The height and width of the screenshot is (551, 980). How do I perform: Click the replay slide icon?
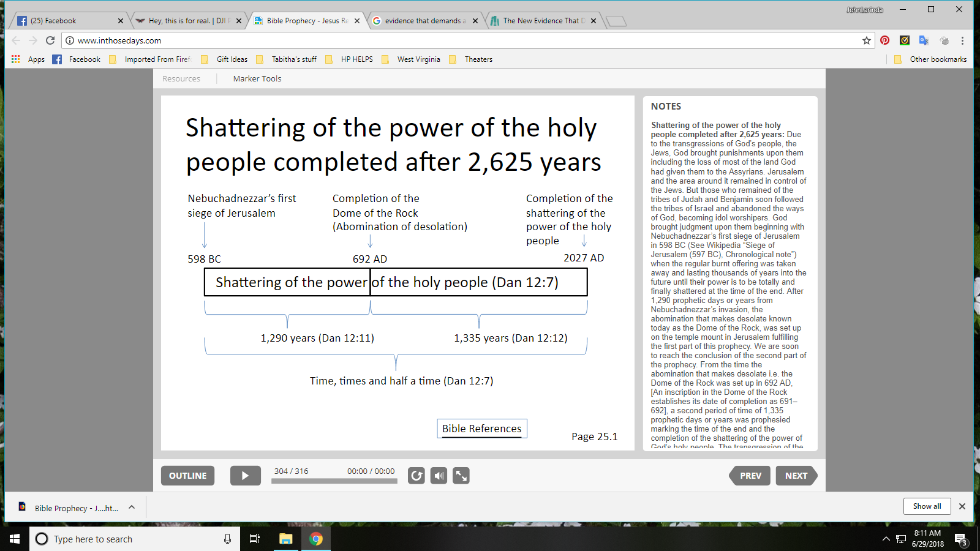click(417, 476)
